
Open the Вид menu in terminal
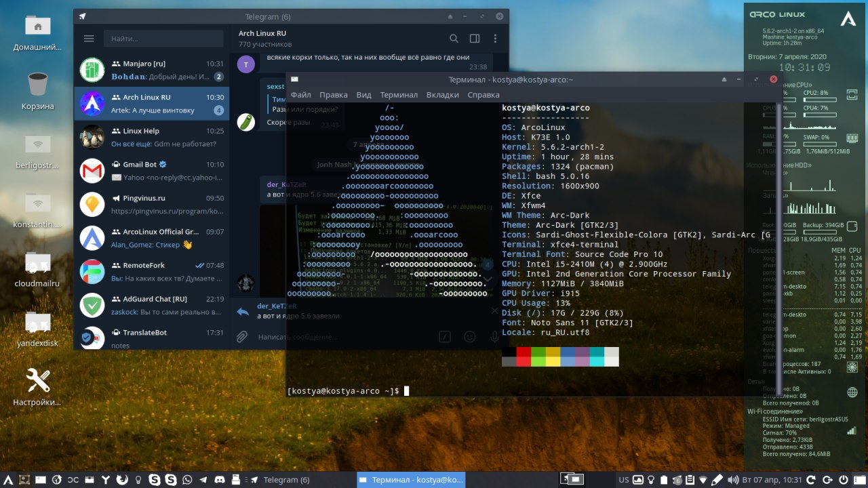[363, 95]
